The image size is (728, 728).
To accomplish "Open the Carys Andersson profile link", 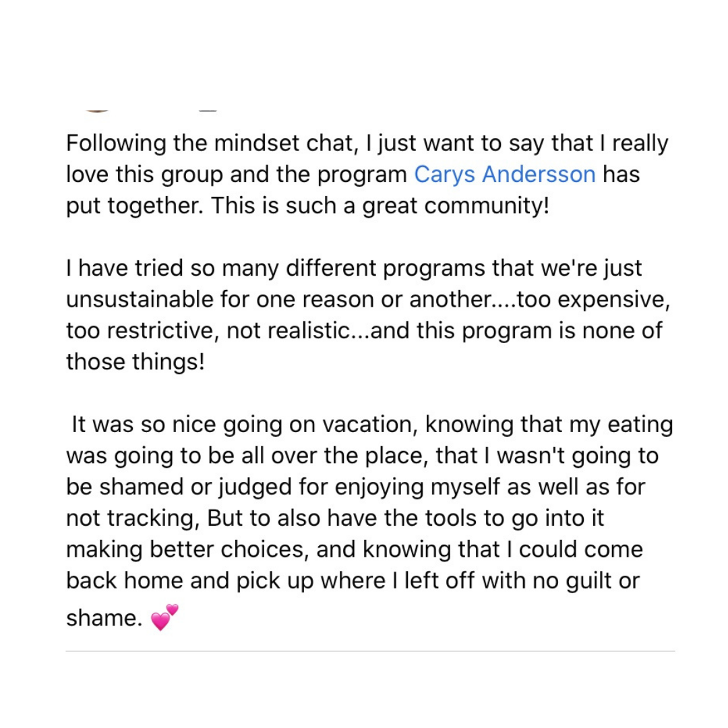I will [504, 175].
